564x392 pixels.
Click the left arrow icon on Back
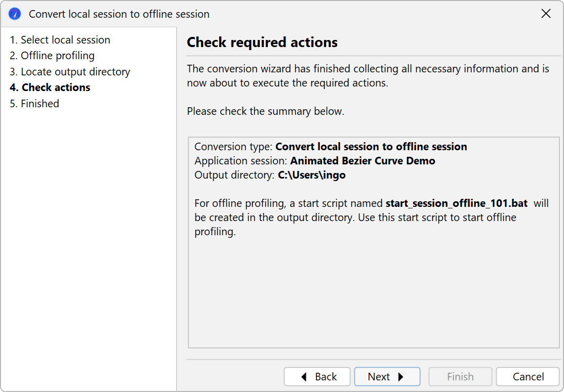[304, 377]
